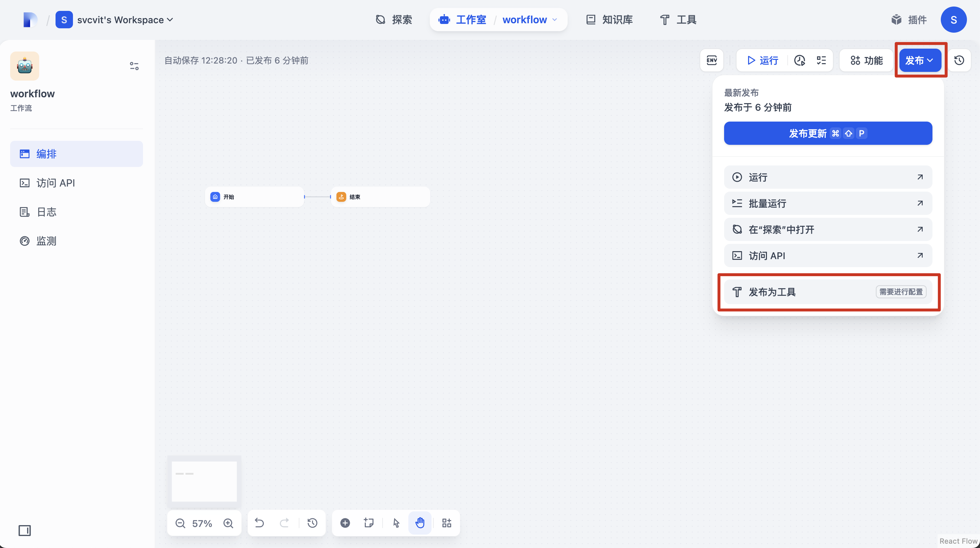Click the undo arrow icon
Image resolution: width=980 pixels, height=548 pixels.
point(260,523)
